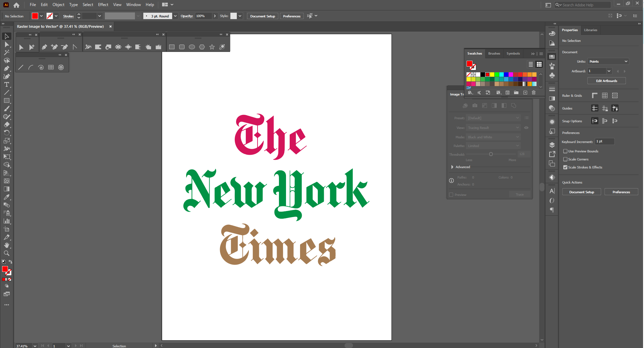Open the Character panel from the dock
Image resolution: width=644 pixels, height=348 pixels.
tap(552, 191)
